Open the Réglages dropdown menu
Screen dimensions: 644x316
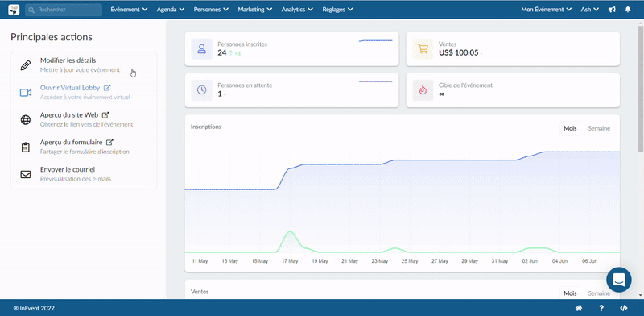(337, 10)
